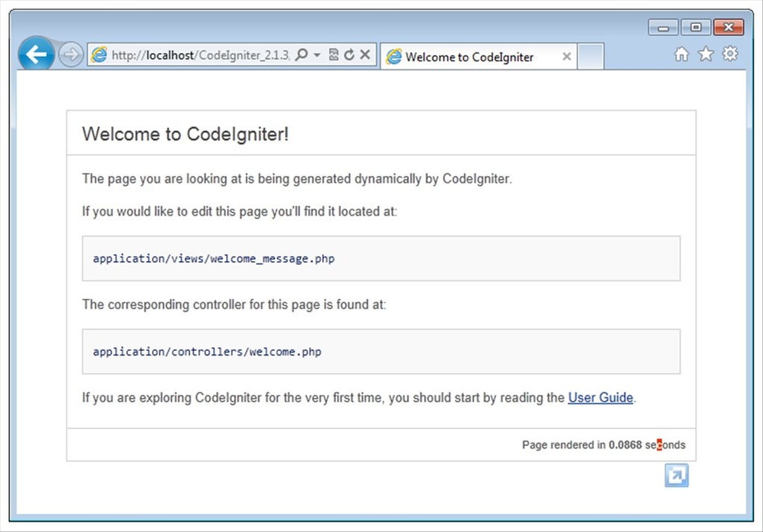Close the Welcome to CodeIgniter tab

click(x=566, y=56)
